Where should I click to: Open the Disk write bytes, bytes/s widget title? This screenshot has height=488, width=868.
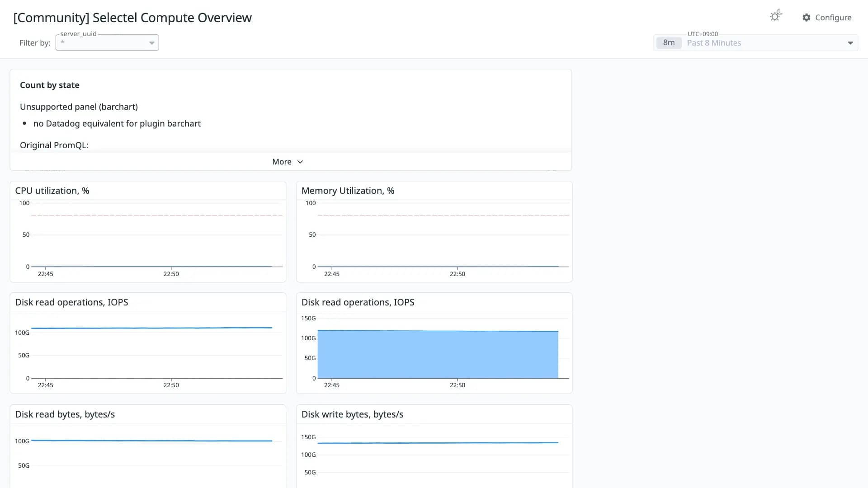tap(352, 414)
